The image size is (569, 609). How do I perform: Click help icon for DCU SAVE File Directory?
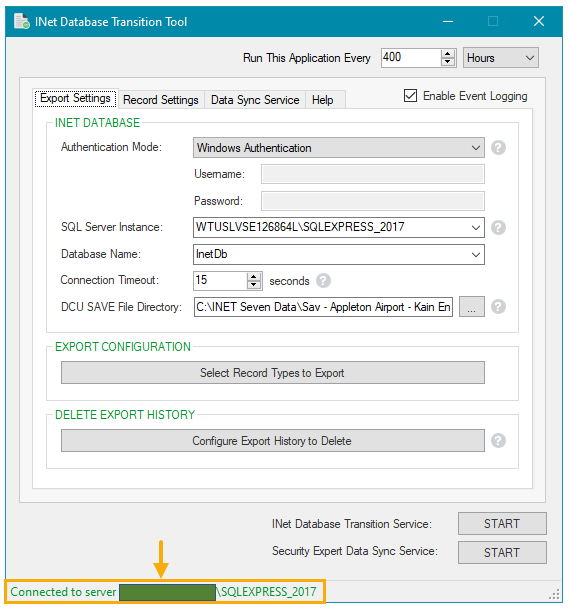(498, 307)
